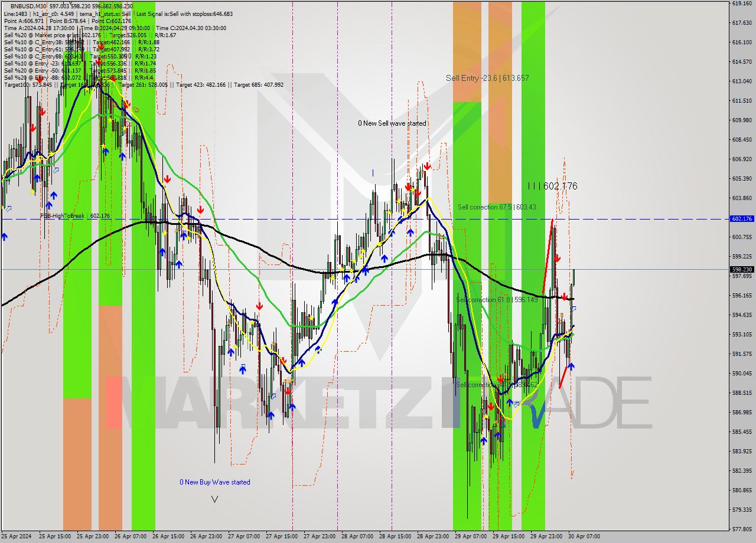Click the 'Sell correction 61.8 | 596.149' label
The width and height of the screenshot is (756, 543).
coord(497,300)
